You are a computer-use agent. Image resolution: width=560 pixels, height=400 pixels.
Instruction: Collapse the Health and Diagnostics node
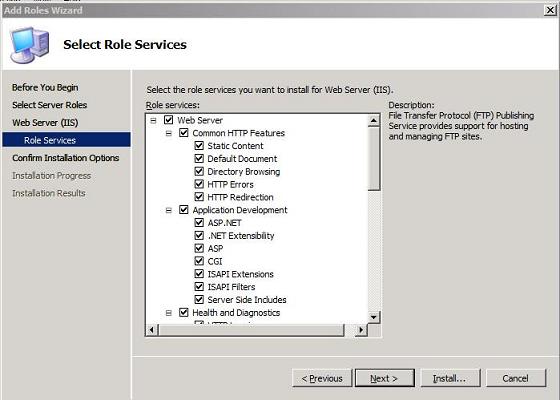click(169, 313)
